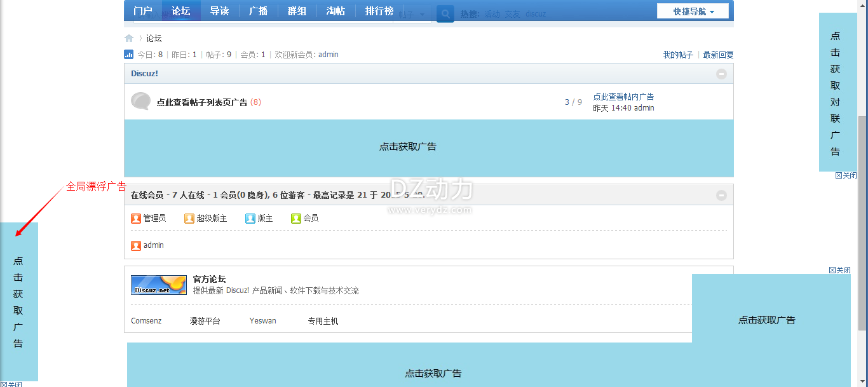Open online user admin profile

153,245
